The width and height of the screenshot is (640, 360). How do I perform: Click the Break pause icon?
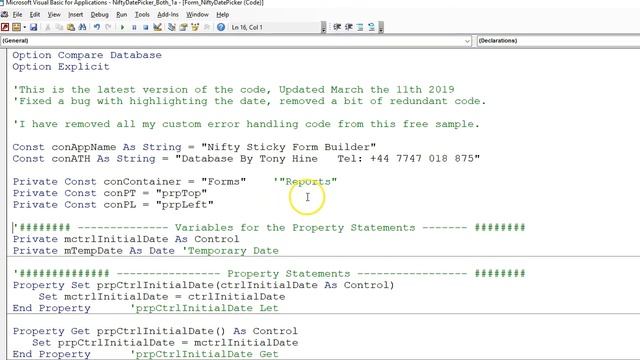point(134,27)
